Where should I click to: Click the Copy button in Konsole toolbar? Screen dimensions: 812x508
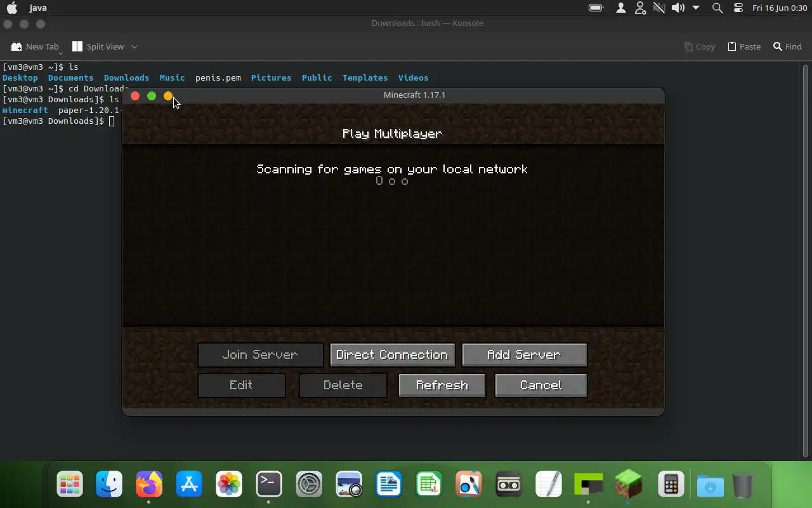[x=700, y=46]
